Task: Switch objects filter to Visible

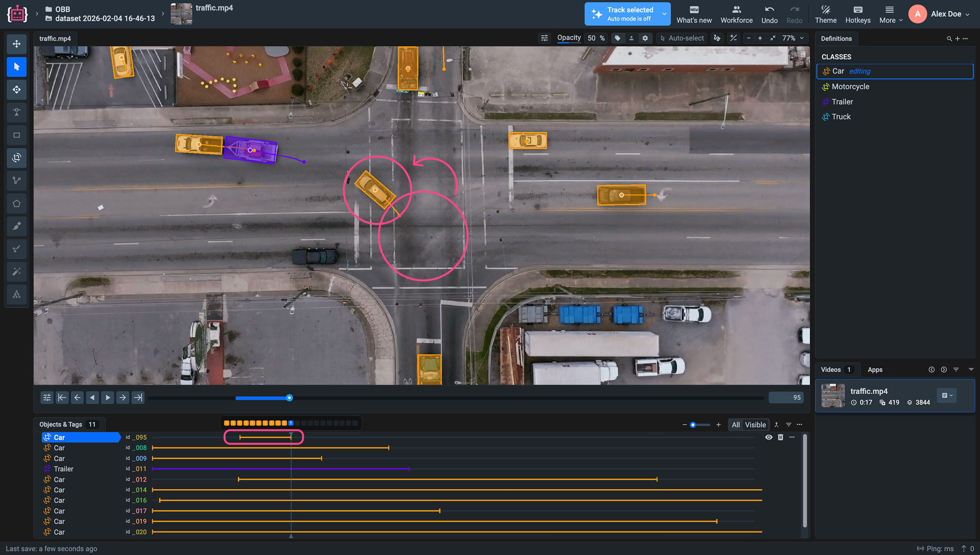Action: 755,424
